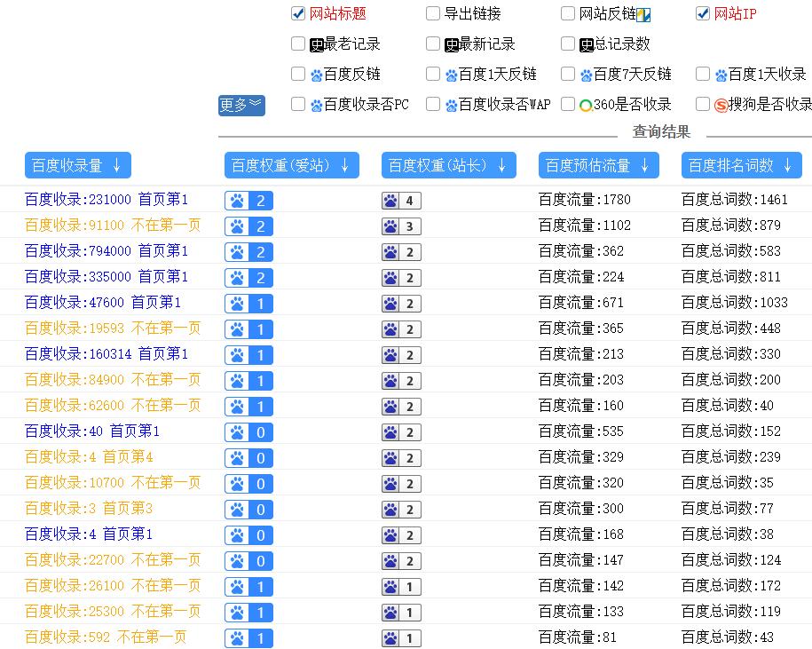This screenshot has width=812, height=649.
Task: Click the 爱站 weight badge in the 百度收录:26100 row
Action: [x=248, y=587]
